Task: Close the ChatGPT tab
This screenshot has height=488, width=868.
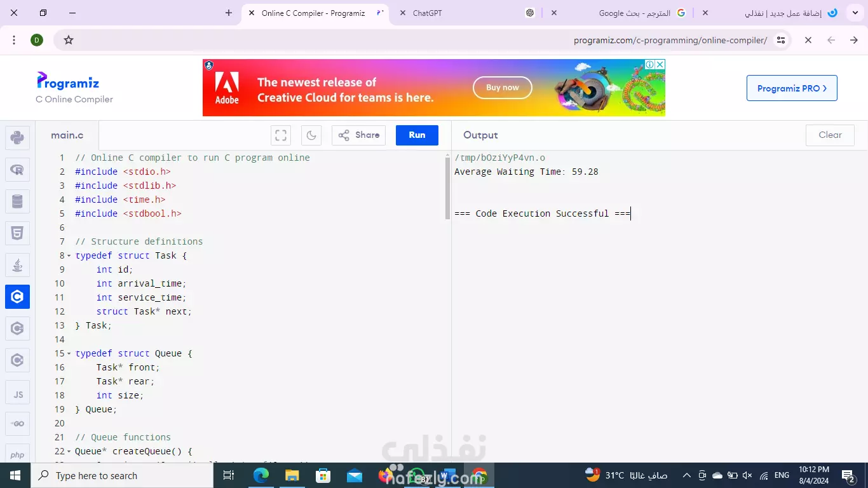Action: pyautogui.click(x=402, y=13)
